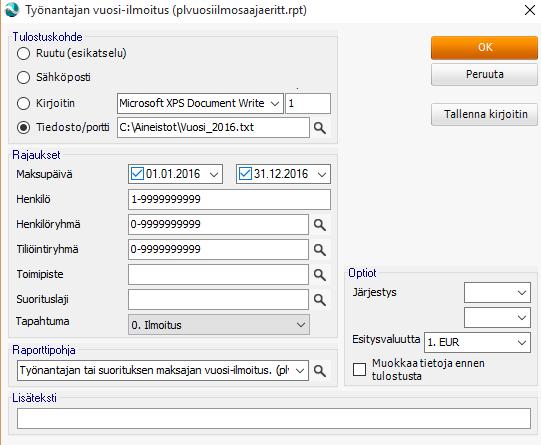Open the Toimipiste search magnifier

pos(320,275)
